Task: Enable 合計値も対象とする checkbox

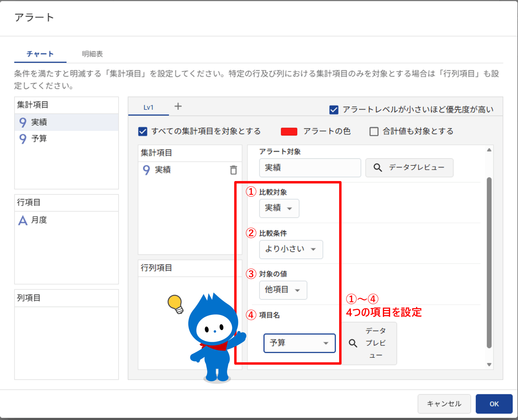Action: pyautogui.click(x=374, y=131)
